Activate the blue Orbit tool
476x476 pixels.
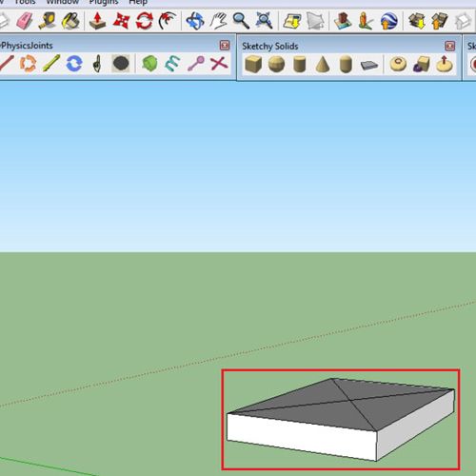tap(195, 21)
